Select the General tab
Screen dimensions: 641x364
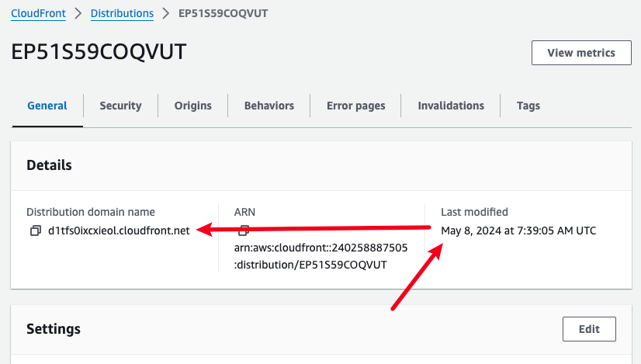pyautogui.click(x=47, y=106)
